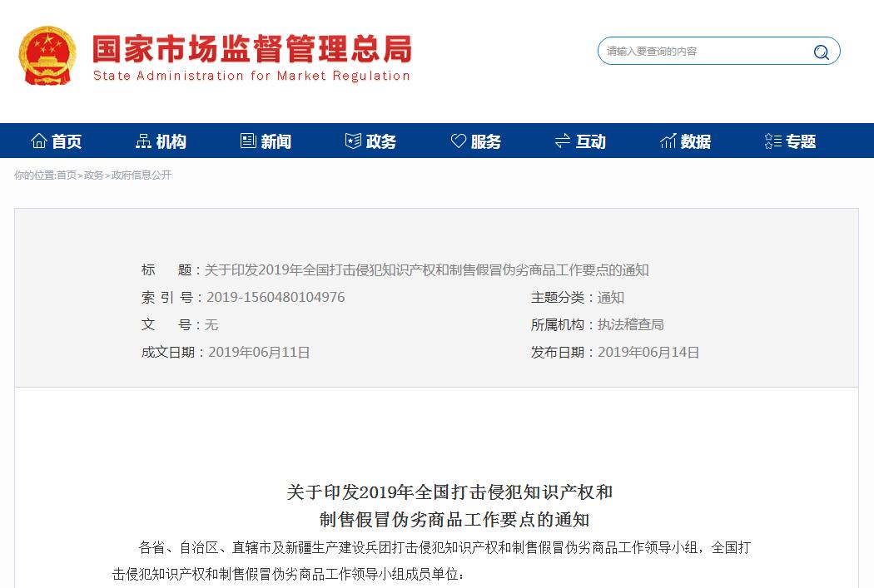Viewport: 874px width, 588px height.
Task: Click the organization chart icon beside 机构
Action: (143, 141)
